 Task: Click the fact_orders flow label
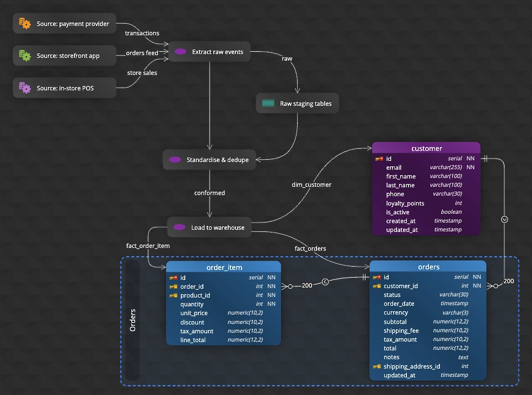click(x=310, y=248)
